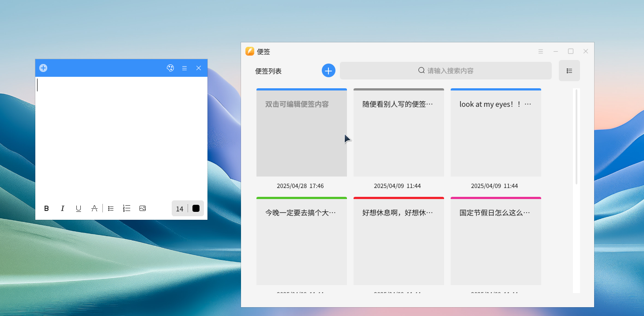Open the font size 14 dropdown
The height and width of the screenshot is (316, 644).
(x=180, y=209)
